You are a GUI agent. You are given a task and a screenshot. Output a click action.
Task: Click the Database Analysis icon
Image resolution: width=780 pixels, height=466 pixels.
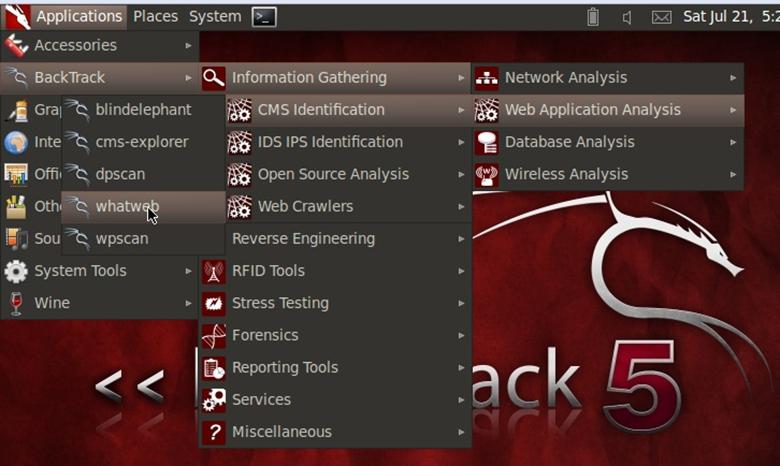pos(487,142)
